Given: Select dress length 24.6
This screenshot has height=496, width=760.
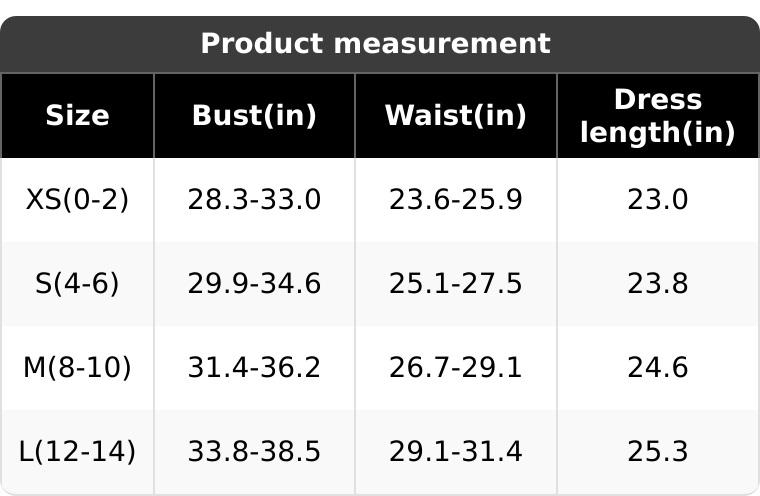Looking at the screenshot, I should 657,368.
